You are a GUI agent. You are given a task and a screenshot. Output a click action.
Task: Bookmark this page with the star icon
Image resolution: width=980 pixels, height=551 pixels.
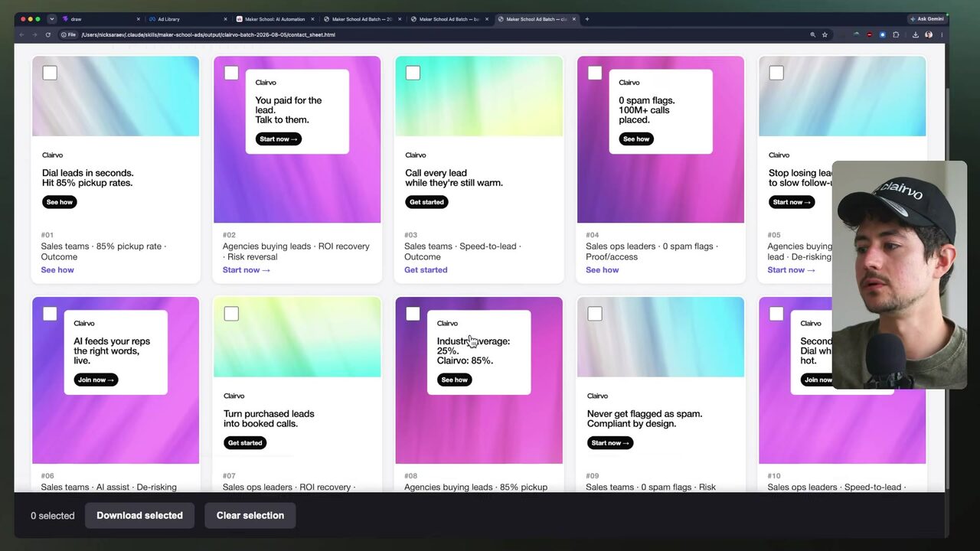(825, 34)
